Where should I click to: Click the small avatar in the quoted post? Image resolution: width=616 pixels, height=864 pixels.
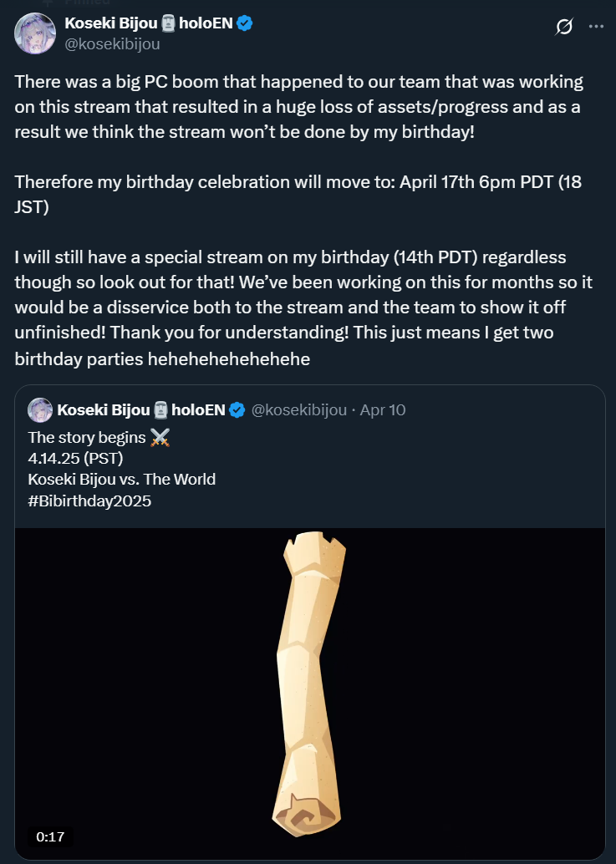click(x=40, y=410)
